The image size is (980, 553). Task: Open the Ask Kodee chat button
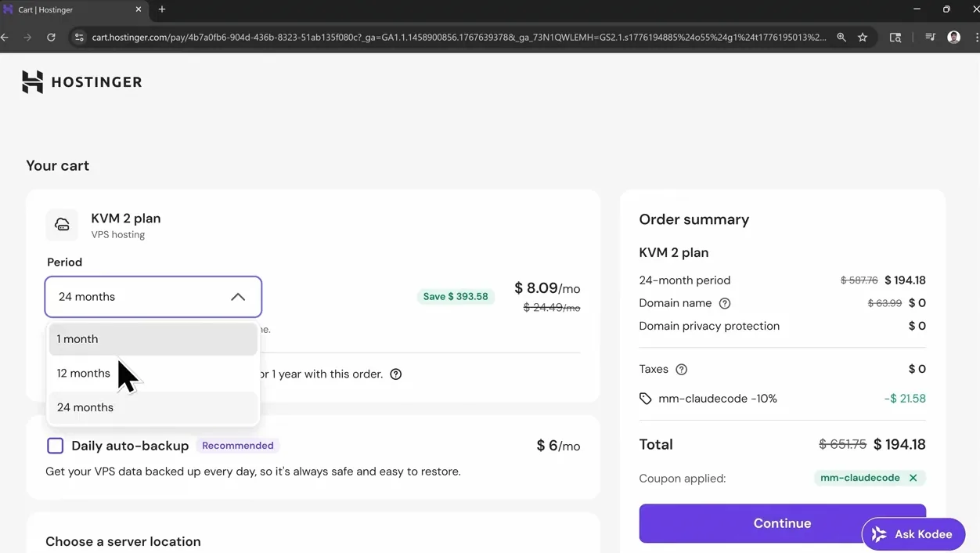[913, 534]
